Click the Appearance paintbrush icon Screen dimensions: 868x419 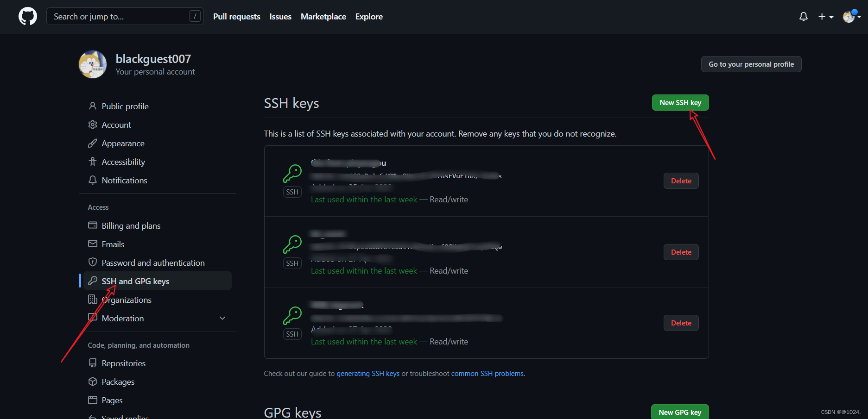click(93, 143)
